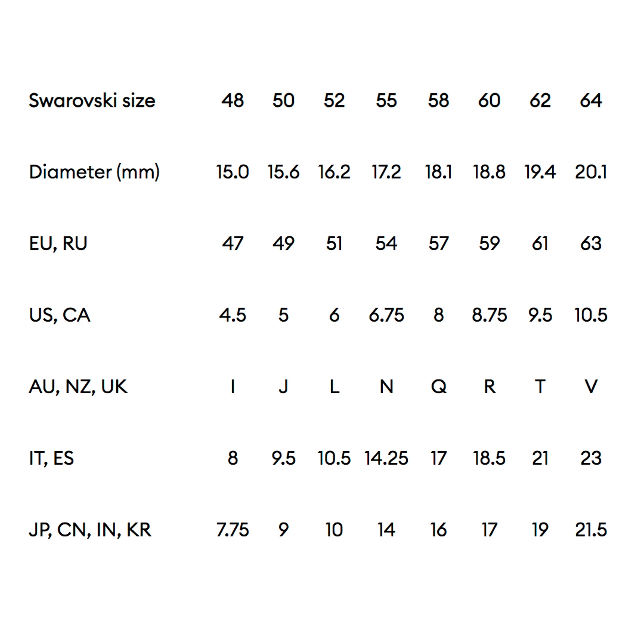
Task: Click the "EU, RU" row label
Action: click(x=58, y=244)
